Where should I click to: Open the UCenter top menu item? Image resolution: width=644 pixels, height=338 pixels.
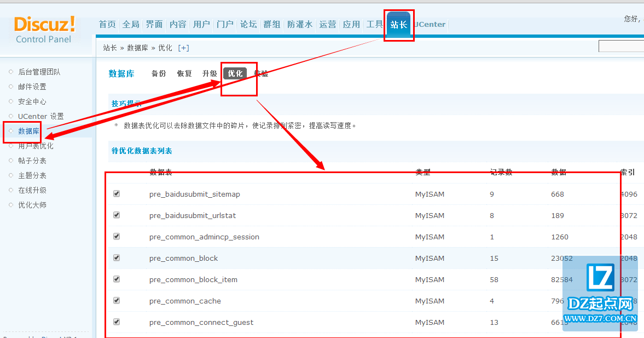tap(430, 25)
